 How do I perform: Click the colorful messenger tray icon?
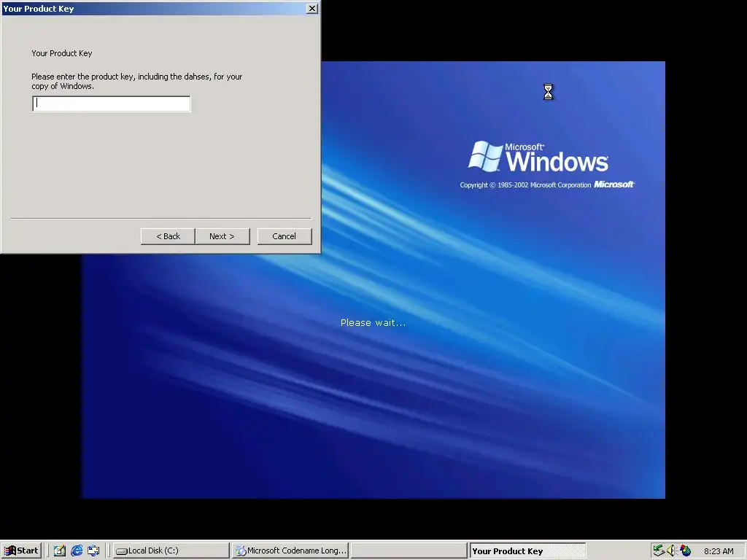(x=685, y=551)
